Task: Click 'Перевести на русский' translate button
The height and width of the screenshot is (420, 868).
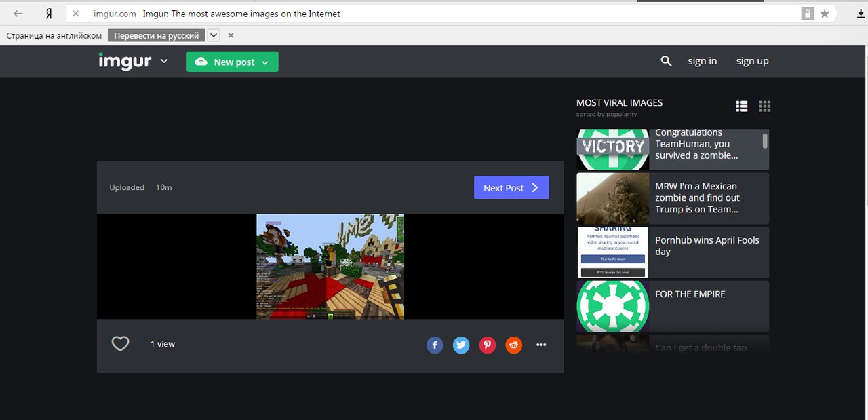Action: pyautogui.click(x=157, y=35)
